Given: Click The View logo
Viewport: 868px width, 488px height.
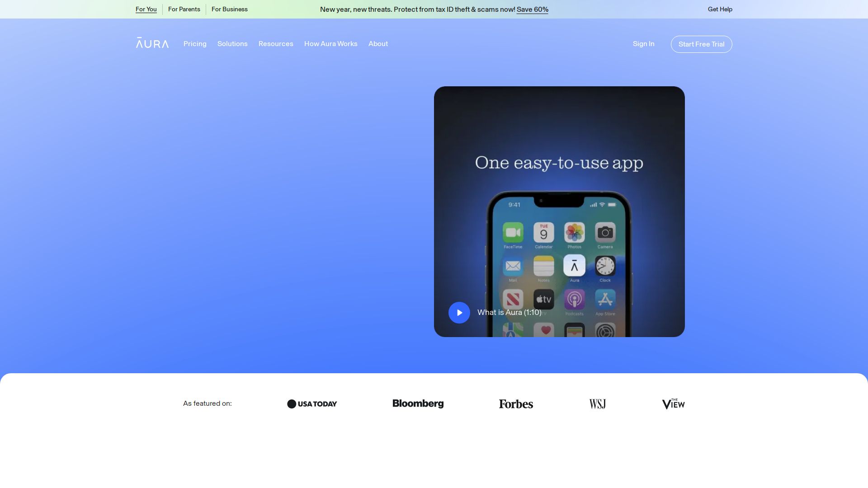Looking at the screenshot, I should (x=673, y=404).
